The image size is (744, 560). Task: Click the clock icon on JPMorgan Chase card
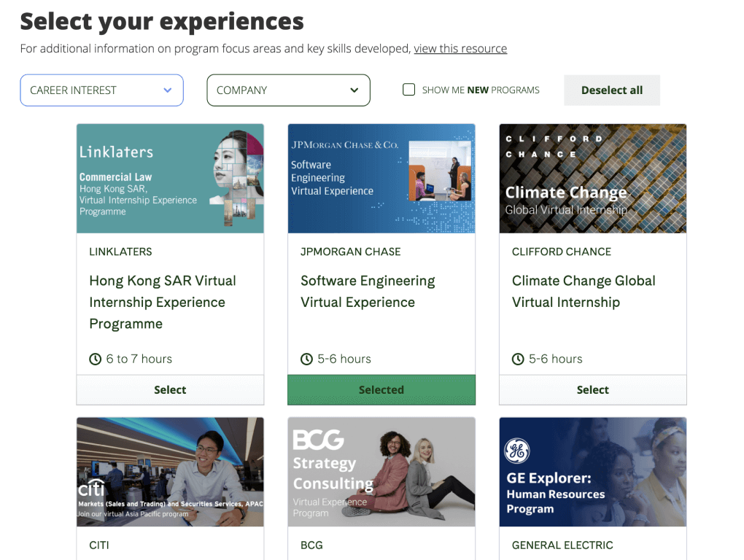(306, 359)
